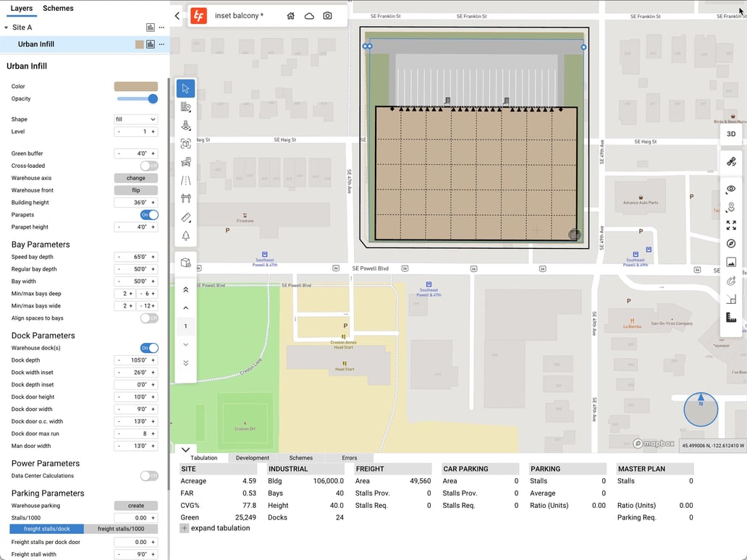Click the car parking tool icon
This screenshot has width=747, height=560.
tap(185, 162)
